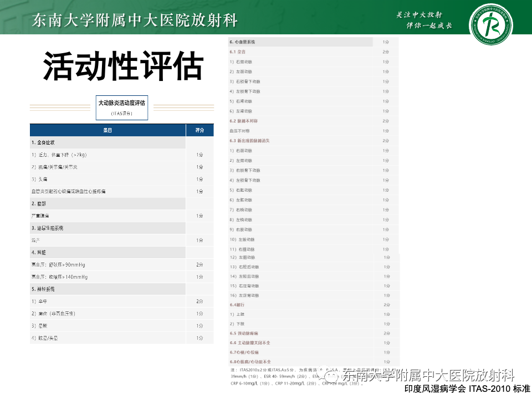The image size is (532, 399).
Task: Click the round green radiology department logo
Action: click(491, 24)
